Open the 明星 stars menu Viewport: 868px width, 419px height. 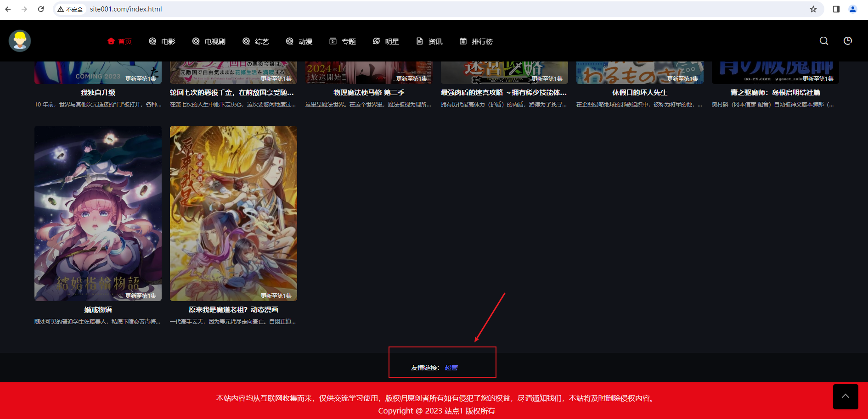pyautogui.click(x=386, y=41)
